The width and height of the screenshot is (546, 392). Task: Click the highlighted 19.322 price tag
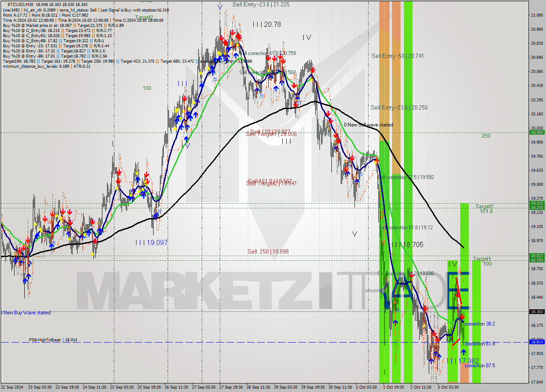coord(537,203)
